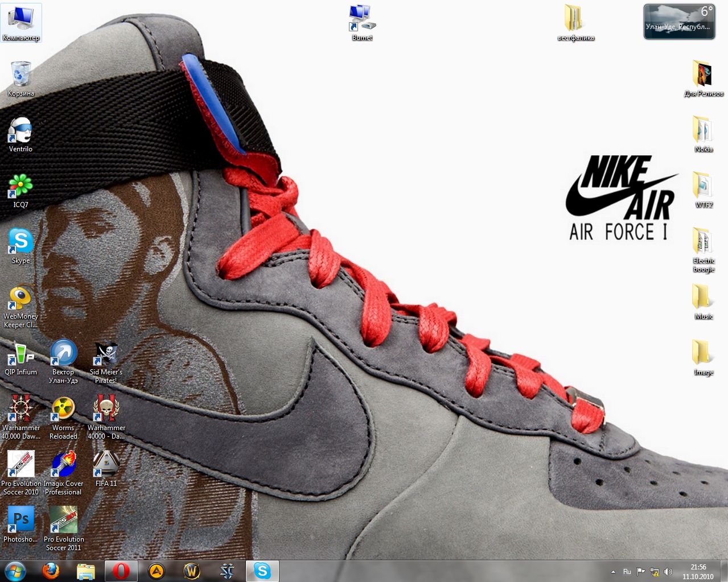
Task: Click the volume speaker tray icon
Action: point(668,572)
